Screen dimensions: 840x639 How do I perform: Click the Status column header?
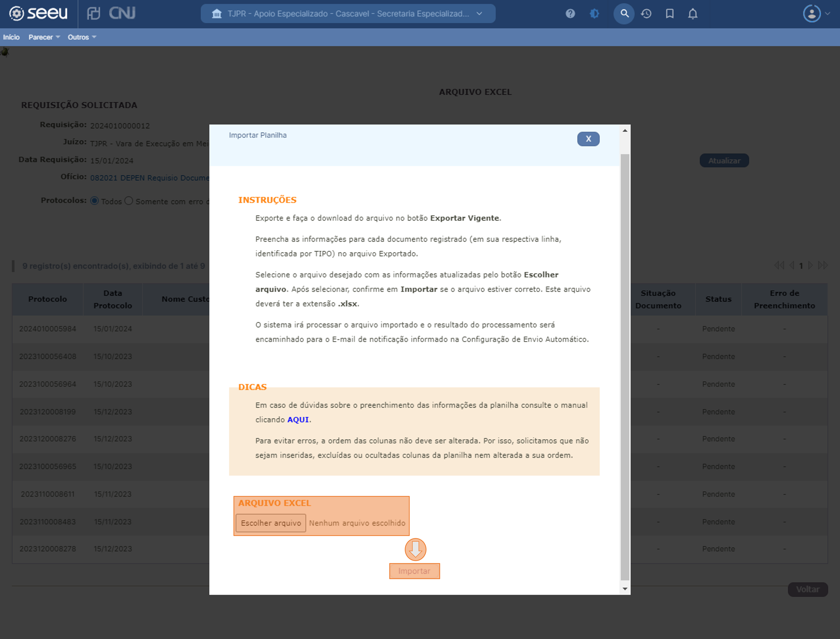(x=718, y=299)
